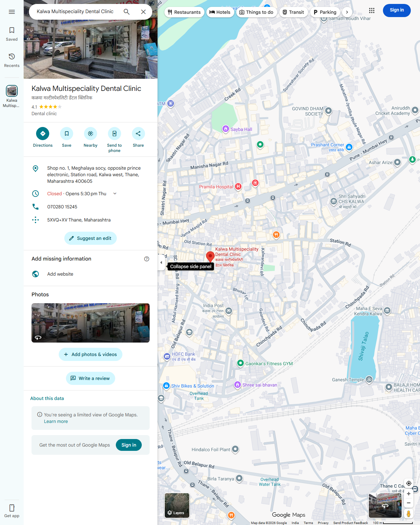Filter map by Parking
420x525 pixels.
point(325,12)
